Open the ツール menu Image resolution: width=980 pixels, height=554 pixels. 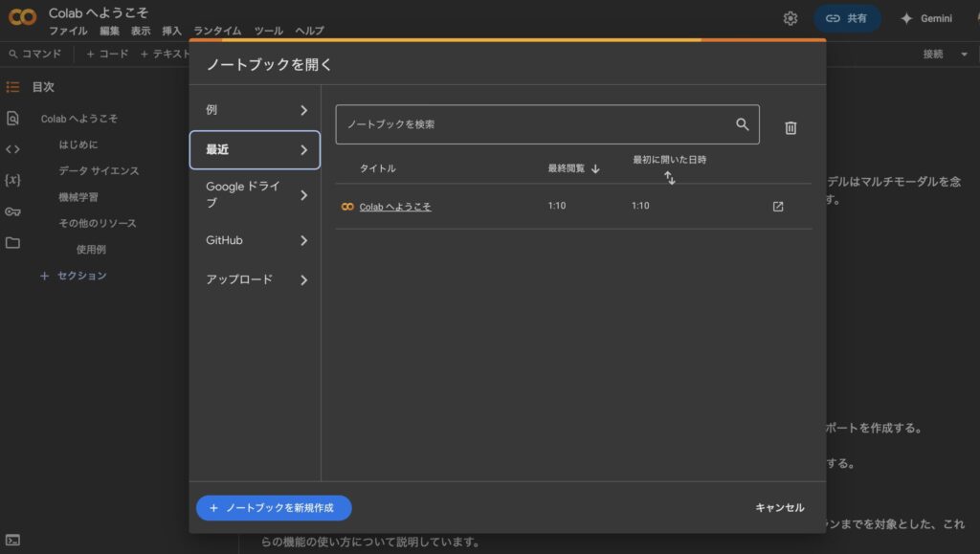click(x=269, y=31)
